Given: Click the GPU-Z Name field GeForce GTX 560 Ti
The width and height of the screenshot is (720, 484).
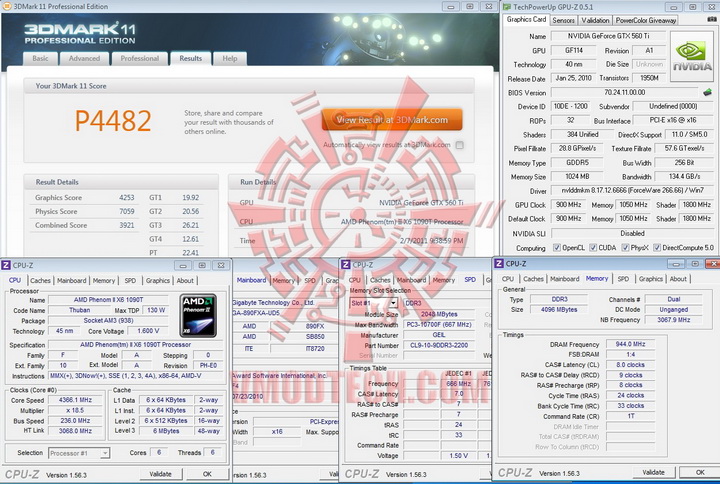Looking at the screenshot, I should (608, 36).
